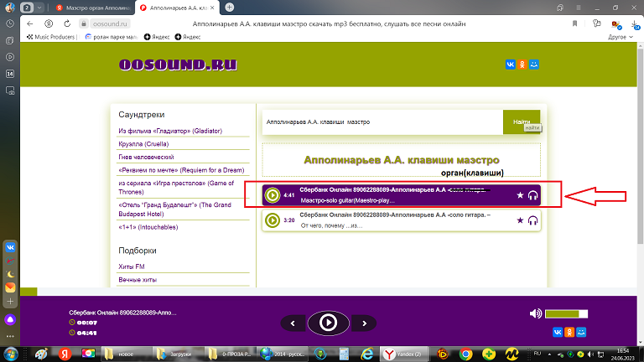Open browser downloads icon

point(636,24)
